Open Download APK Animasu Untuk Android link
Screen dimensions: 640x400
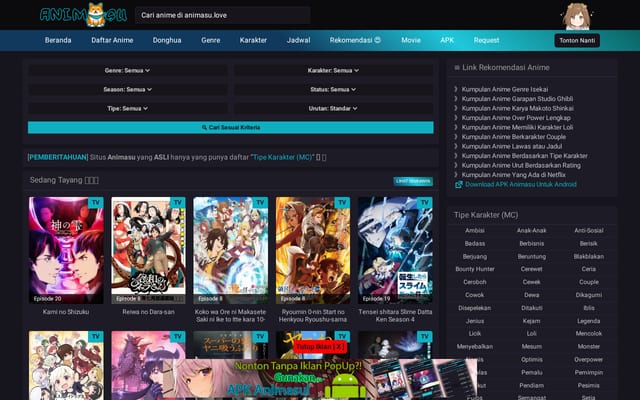tap(521, 184)
